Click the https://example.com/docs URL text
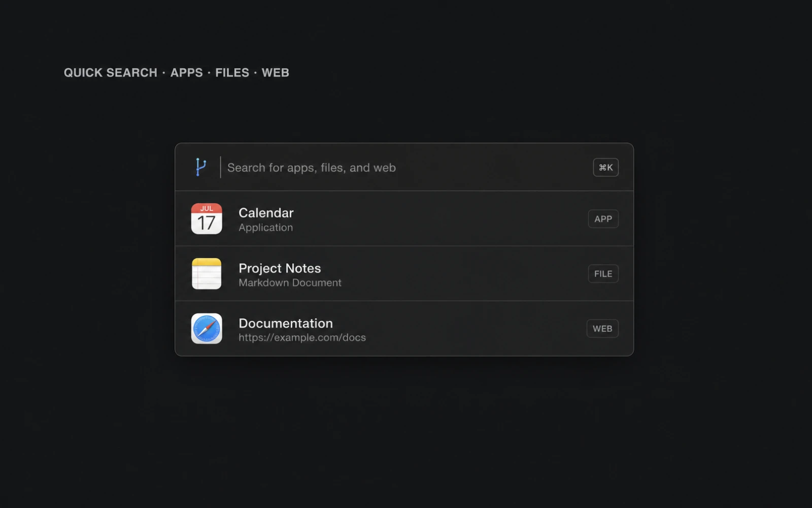Screen dimensions: 812x508 pyautogui.click(x=302, y=337)
